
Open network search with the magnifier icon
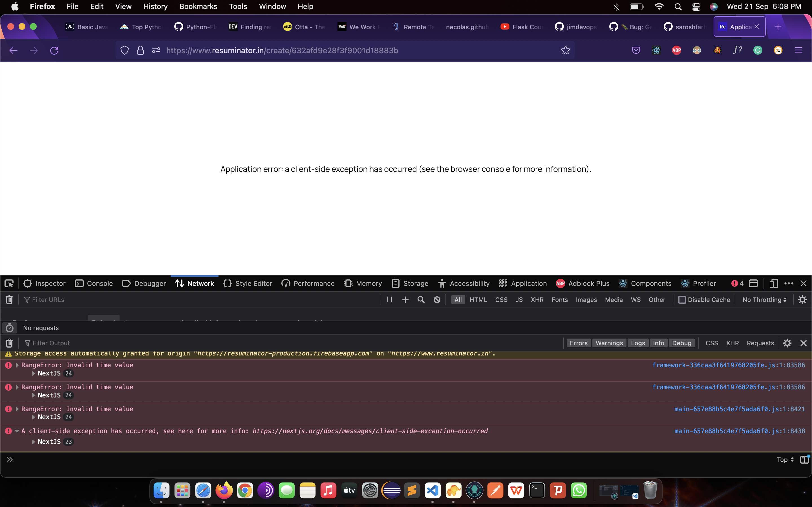(421, 300)
